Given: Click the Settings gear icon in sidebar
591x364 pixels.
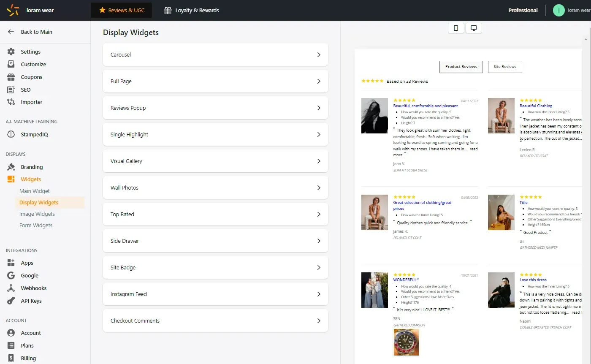Looking at the screenshot, I should pyautogui.click(x=11, y=52).
